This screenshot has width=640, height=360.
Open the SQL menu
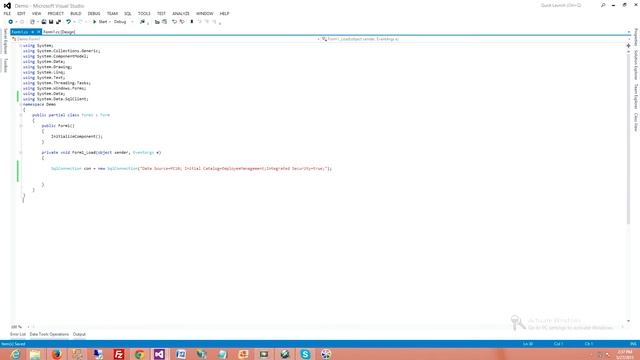pos(128,13)
